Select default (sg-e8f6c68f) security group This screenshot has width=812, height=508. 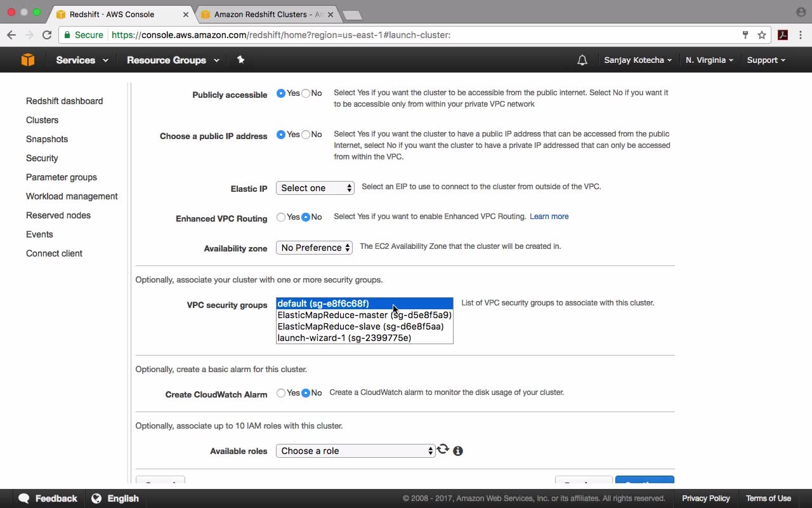pos(365,304)
